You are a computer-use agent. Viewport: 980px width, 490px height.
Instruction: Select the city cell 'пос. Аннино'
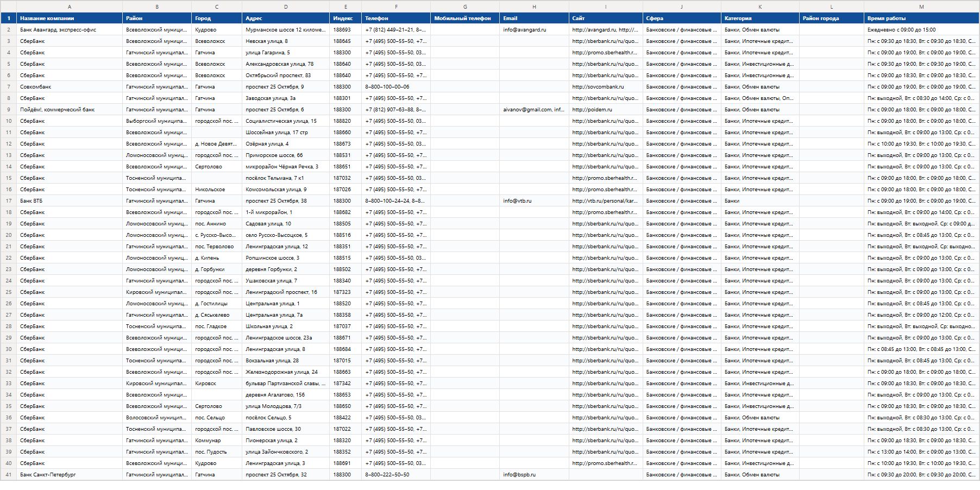click(217, 224)
